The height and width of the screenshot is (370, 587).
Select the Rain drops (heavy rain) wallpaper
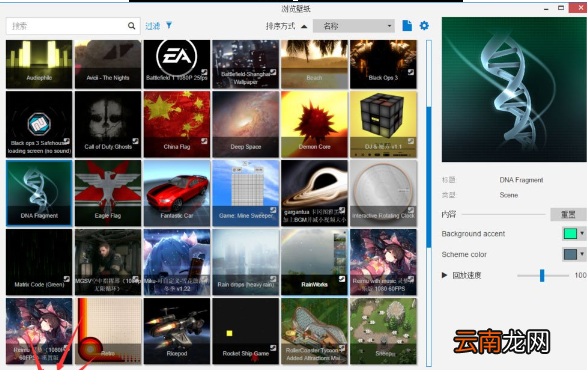click(x=246, y=262)
